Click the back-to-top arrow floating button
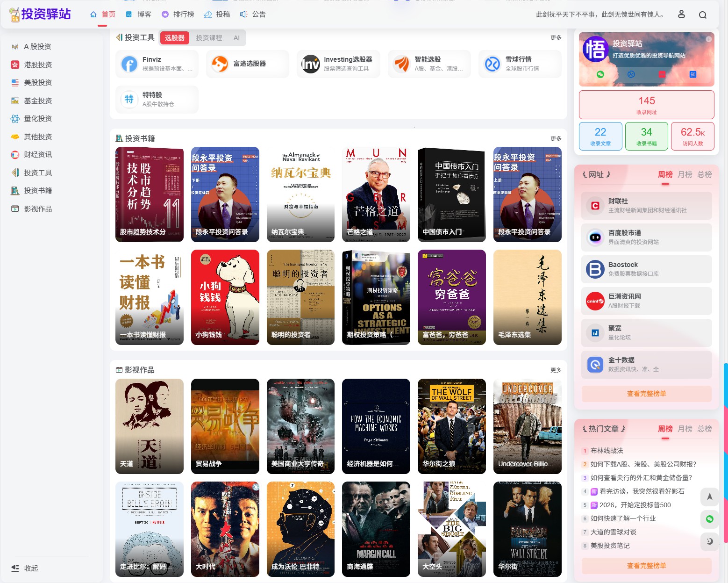 tap(710, 497)
